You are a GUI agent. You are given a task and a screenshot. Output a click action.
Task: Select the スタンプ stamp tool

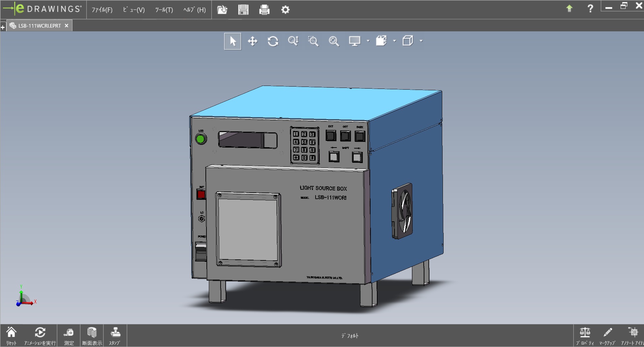tap(115, 336)
